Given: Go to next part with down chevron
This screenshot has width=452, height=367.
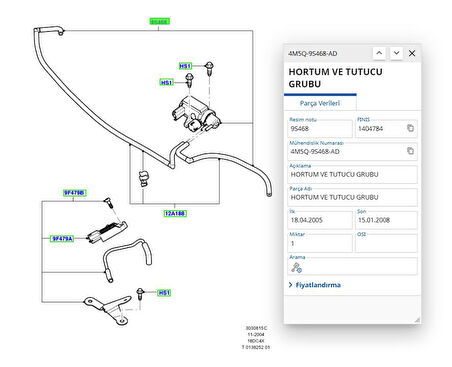Looking at the screenshot, I should tap(396, 53).
